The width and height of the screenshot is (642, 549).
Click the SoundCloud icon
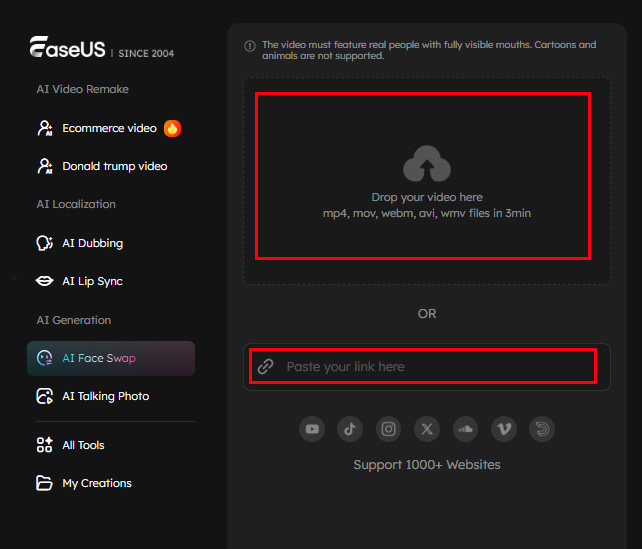pos(466,429)
